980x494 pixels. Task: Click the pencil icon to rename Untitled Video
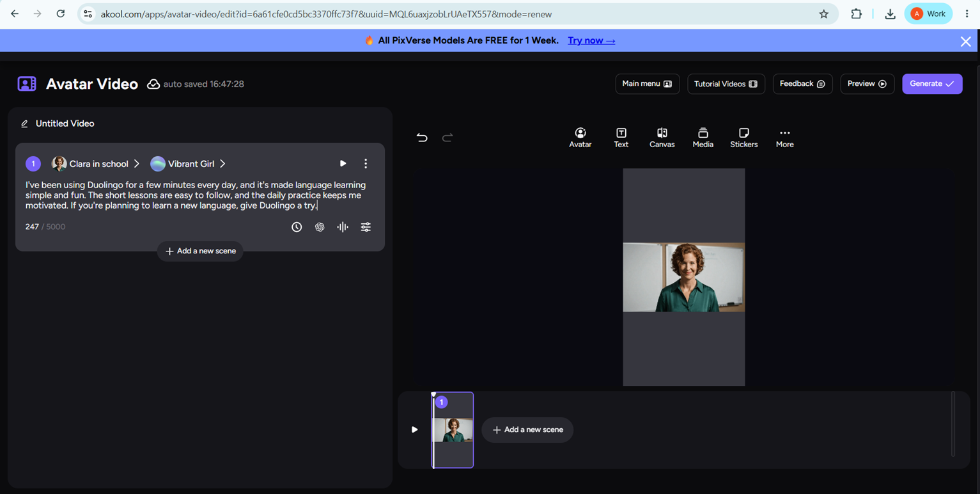(x=24, y=124)
